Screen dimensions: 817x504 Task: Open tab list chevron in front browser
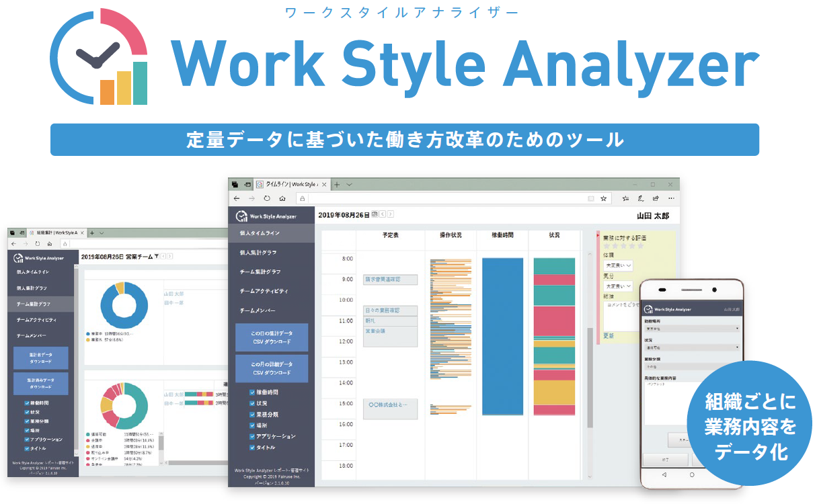click(350, 184)
